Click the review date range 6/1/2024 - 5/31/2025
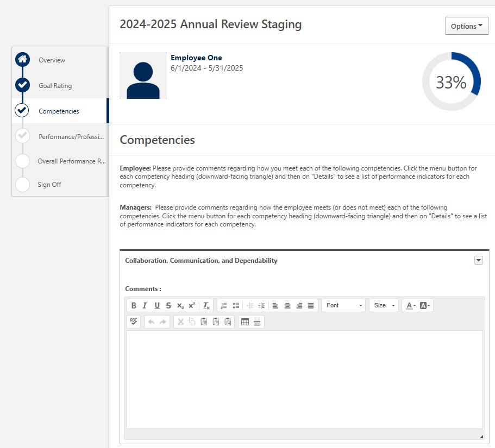 tap(207, 68)
